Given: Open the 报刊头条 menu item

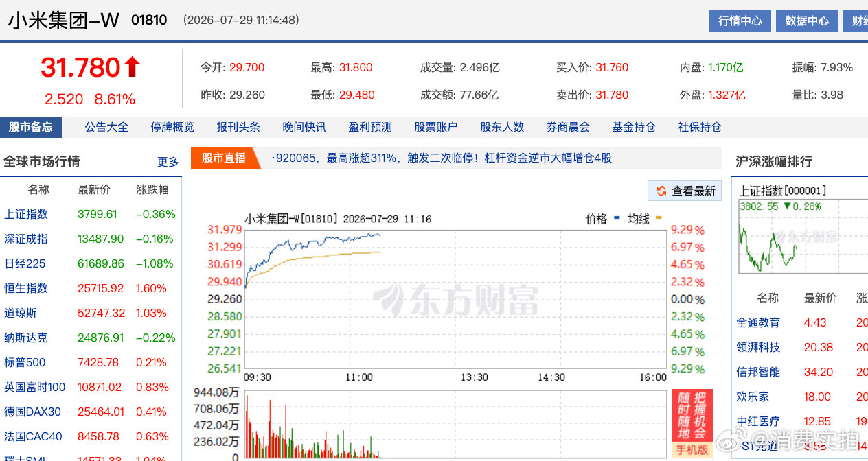Looking at the screenshot, I should coord(238,127).
